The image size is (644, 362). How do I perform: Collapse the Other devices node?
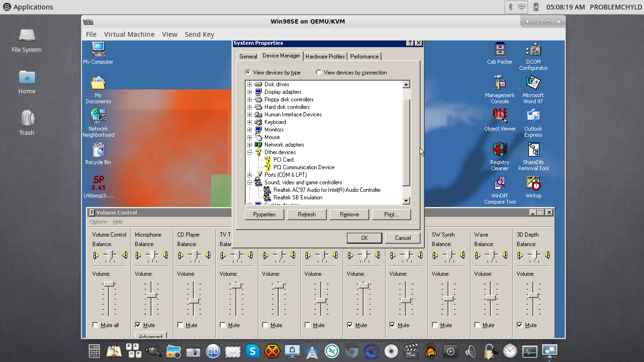click(x=250, y=152)
